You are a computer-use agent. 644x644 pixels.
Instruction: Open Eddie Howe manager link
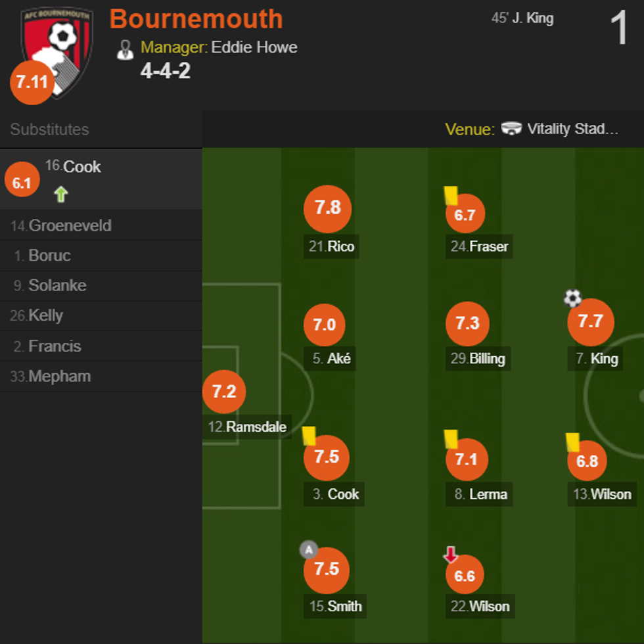click(254, 47)
